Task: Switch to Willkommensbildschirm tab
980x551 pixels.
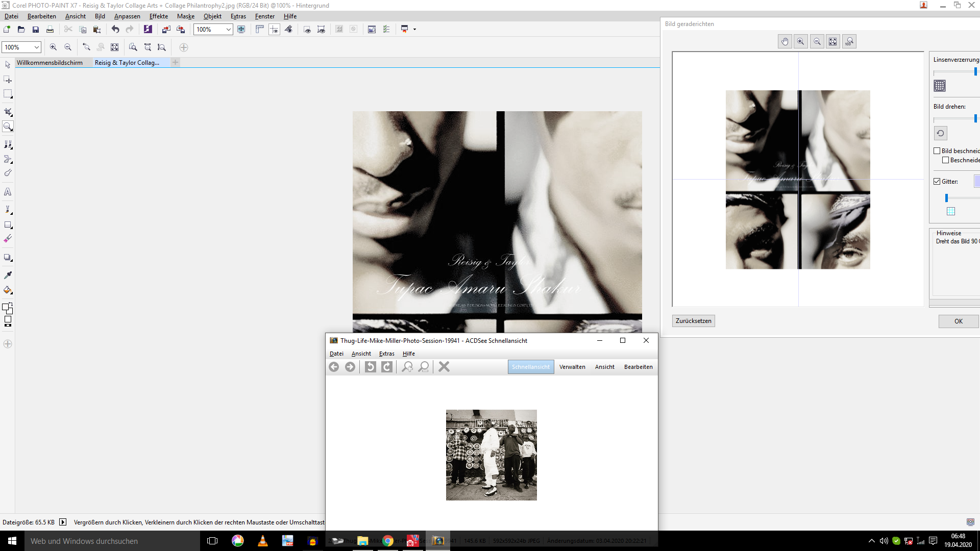Action: coord(50,63)
